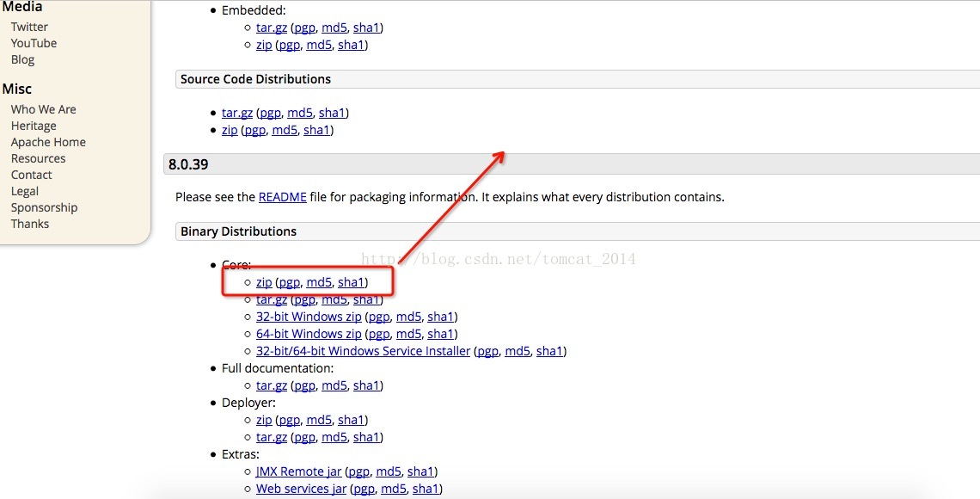This screenshot has width=980, height=499.
Task: Open md5 for Source Code tar.gz
Action: 300,114
